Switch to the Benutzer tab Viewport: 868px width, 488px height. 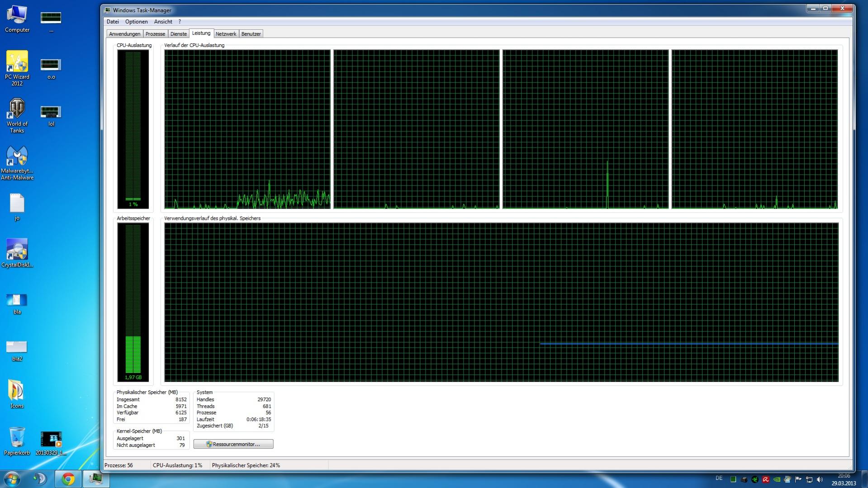[251, 34]
